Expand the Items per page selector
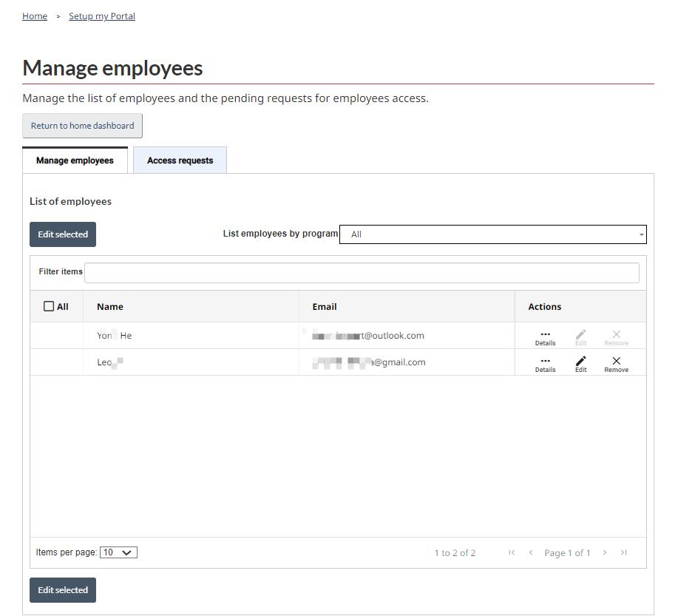The height and width of the screenshot is (616, 678). (x=118, y=552)
